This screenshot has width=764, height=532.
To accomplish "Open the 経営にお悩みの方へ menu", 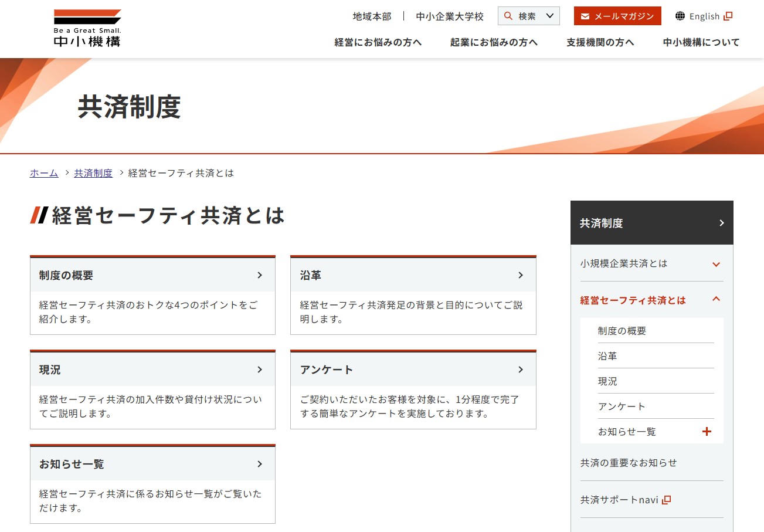I will (x=378, y=42).
